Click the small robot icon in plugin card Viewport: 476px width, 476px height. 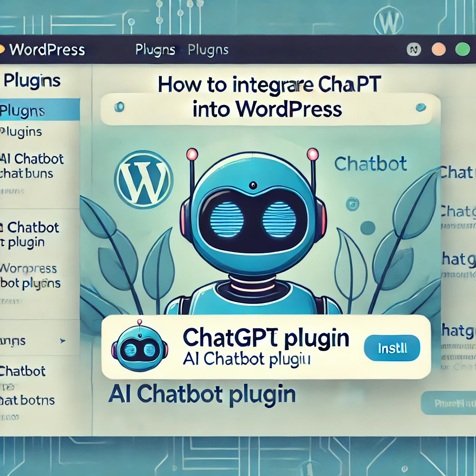pyautogui.click(x=139, y=346)
